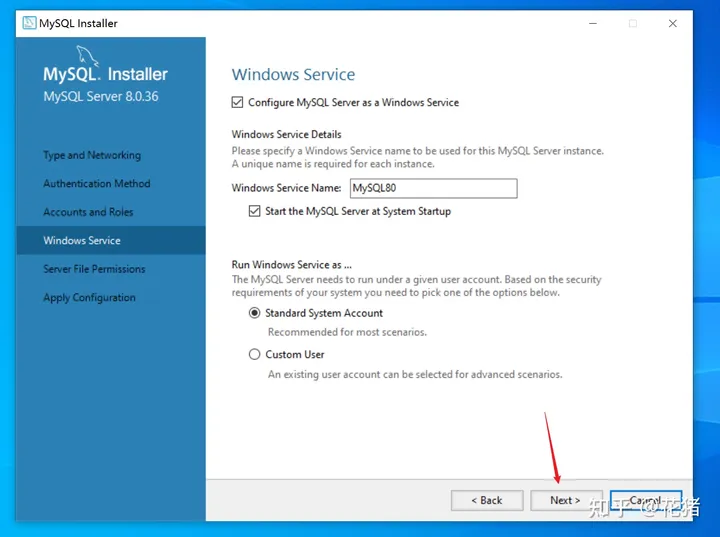Click the Windows Service Name input field

point(433,188)
